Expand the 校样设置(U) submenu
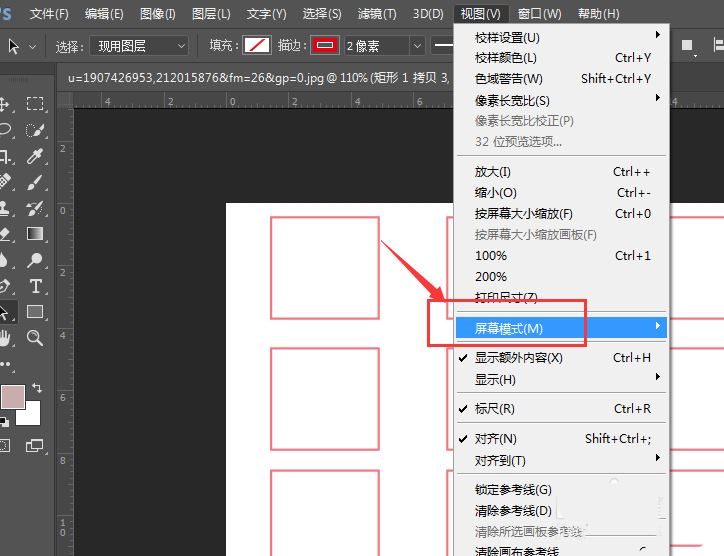724x556 pixels. 561,37
